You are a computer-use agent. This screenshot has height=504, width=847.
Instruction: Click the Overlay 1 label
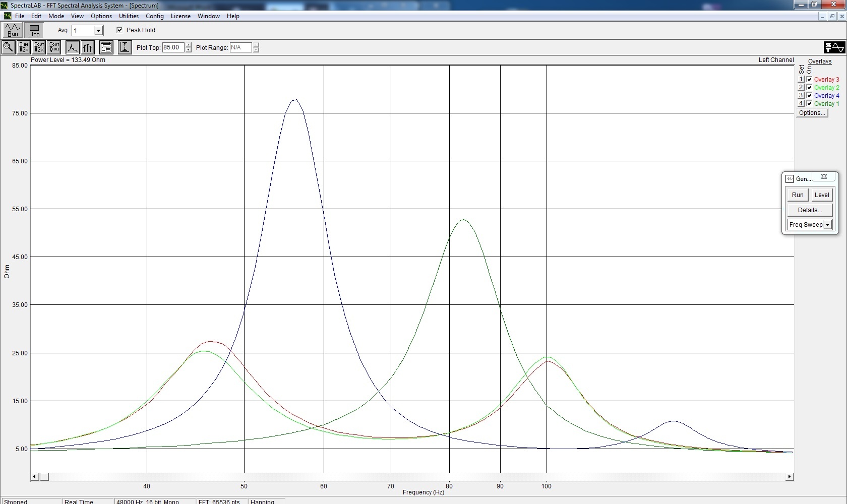[x=827, y=104]
